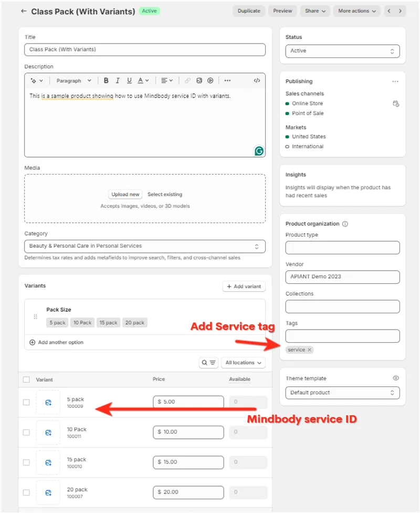
Task: Click the back arrow next to product title
Action: pyautogui.click(x=24, y=11)
